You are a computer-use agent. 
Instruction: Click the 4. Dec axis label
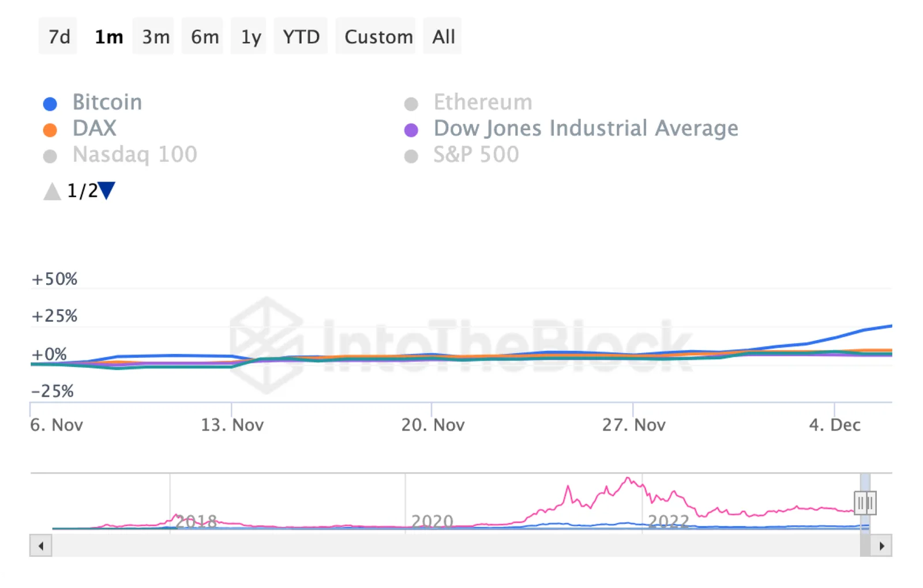(x=834, y=425)
